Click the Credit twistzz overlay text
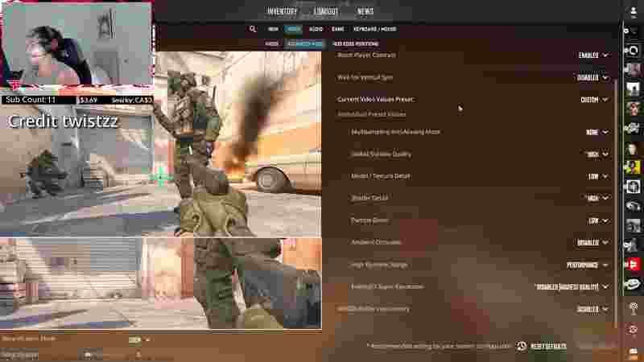644x362 pixels. 63,121
